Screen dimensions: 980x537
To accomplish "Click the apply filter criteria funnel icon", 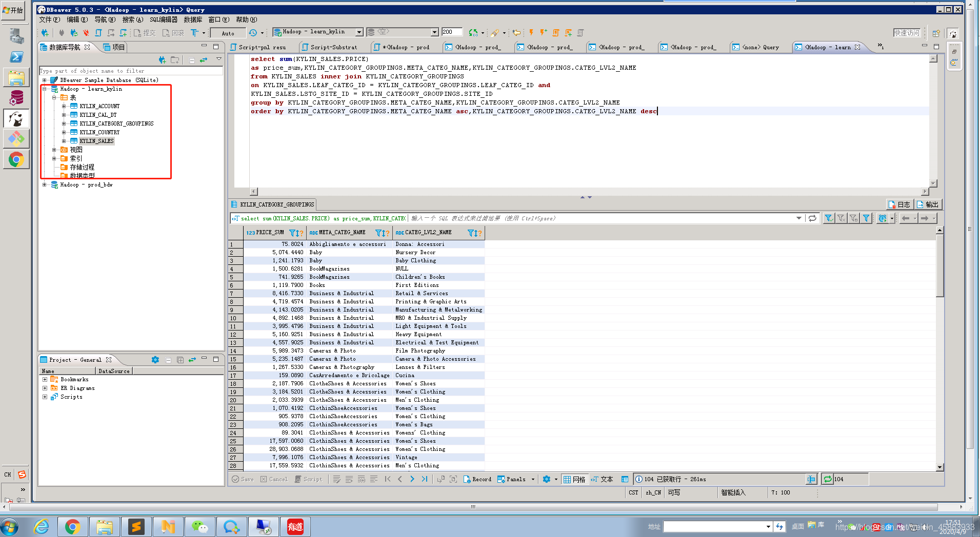I will tap(828, 218).
